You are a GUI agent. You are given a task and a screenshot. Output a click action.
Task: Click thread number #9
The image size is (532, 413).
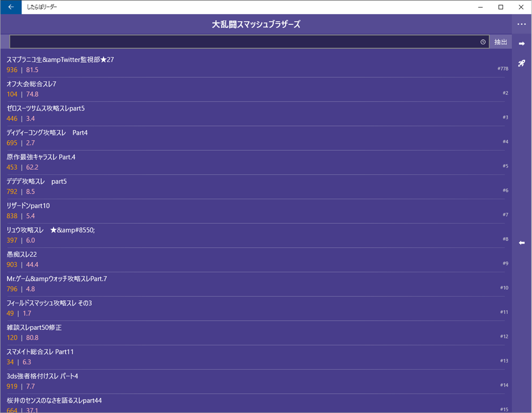click(x=506, y=263)
